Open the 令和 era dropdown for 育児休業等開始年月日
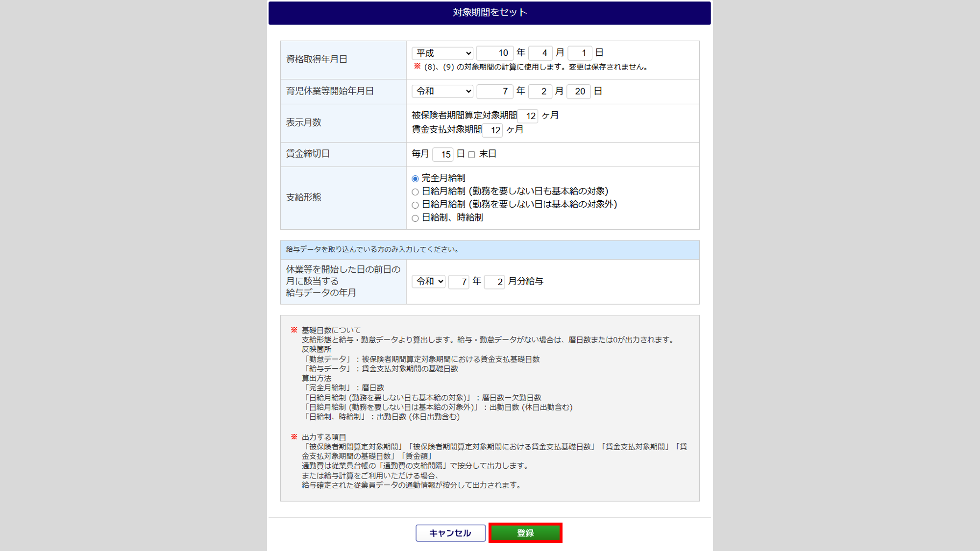Viewport: 980px width, 551px height. click(x=442, y=91)
